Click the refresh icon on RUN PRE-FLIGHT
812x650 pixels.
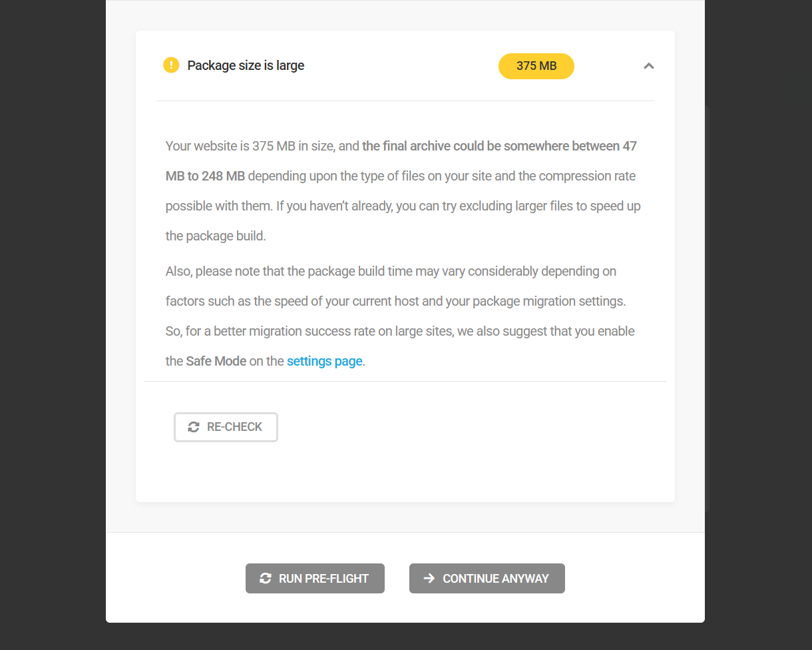point(265,578)
